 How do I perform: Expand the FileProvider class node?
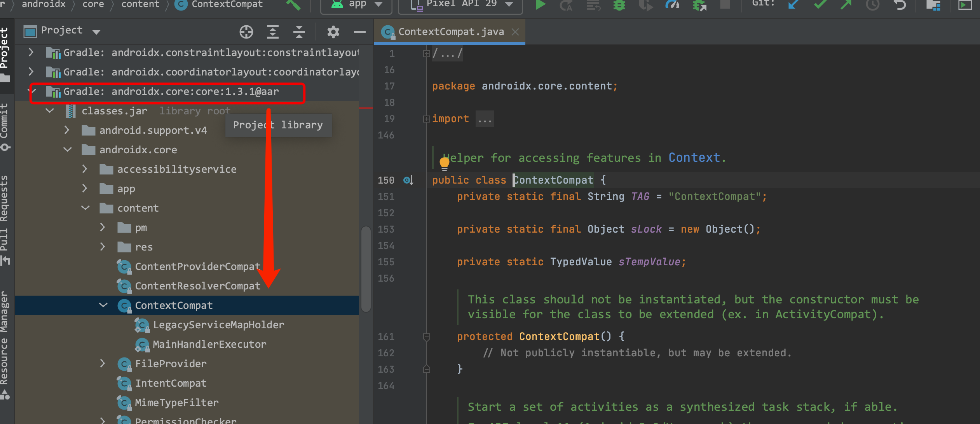coord(103,364)
